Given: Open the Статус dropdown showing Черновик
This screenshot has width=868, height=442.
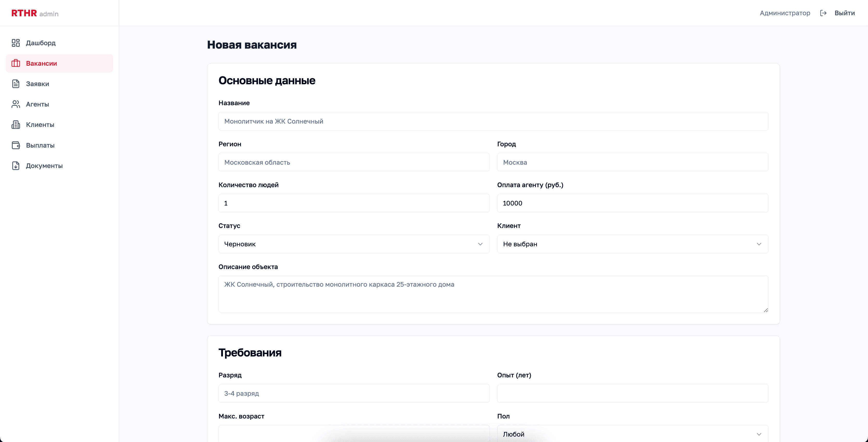Looking at the screenshot, I should (x=354, y=244).
